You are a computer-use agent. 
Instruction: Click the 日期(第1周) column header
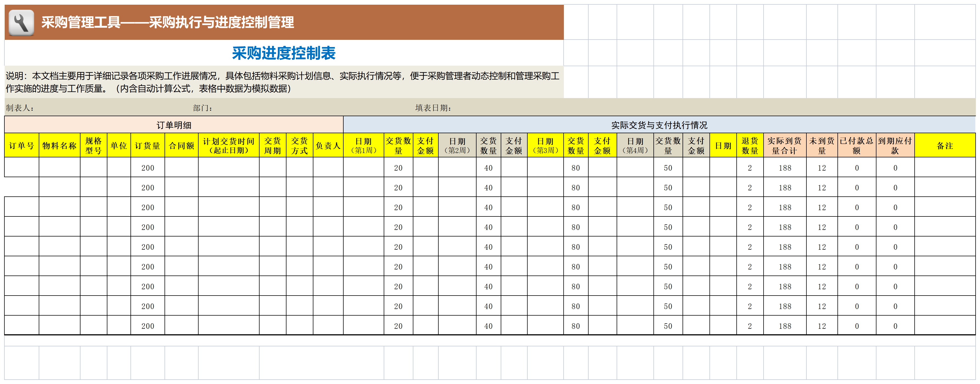click(x=364, y=145)
